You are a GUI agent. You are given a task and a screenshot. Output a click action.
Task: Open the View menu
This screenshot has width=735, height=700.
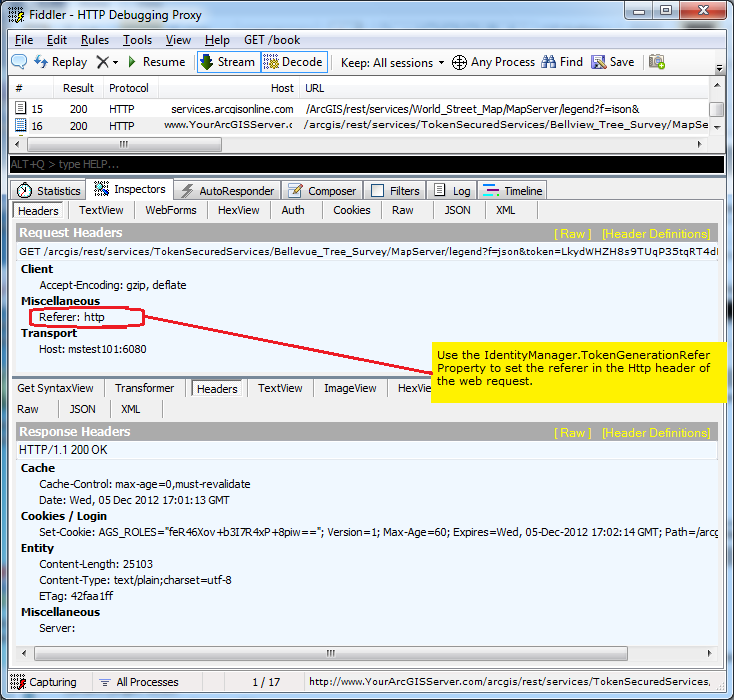pyautogui.click(x=178, y=40)
